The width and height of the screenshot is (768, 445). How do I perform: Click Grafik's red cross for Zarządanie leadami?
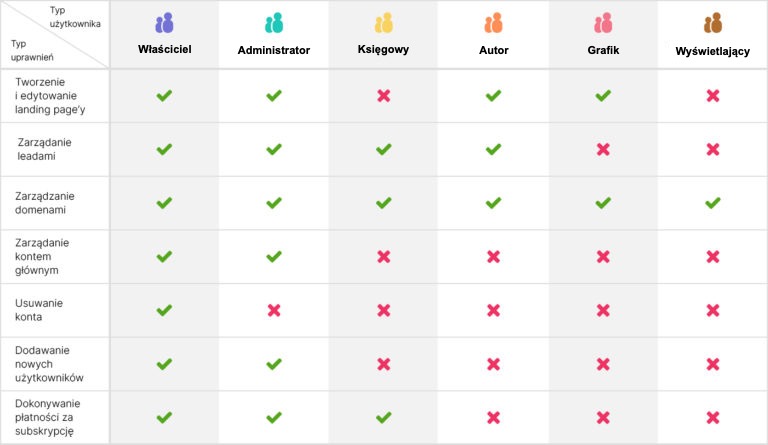click(603, 149)
